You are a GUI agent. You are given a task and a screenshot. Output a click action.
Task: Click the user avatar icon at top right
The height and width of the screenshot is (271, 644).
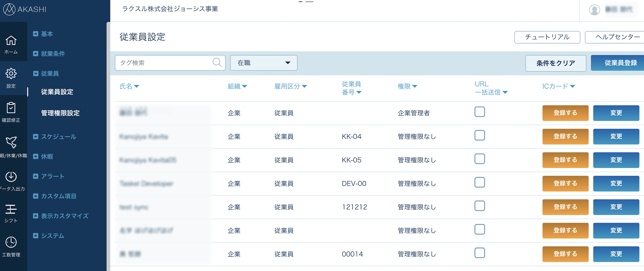click(x=594, y=10)
